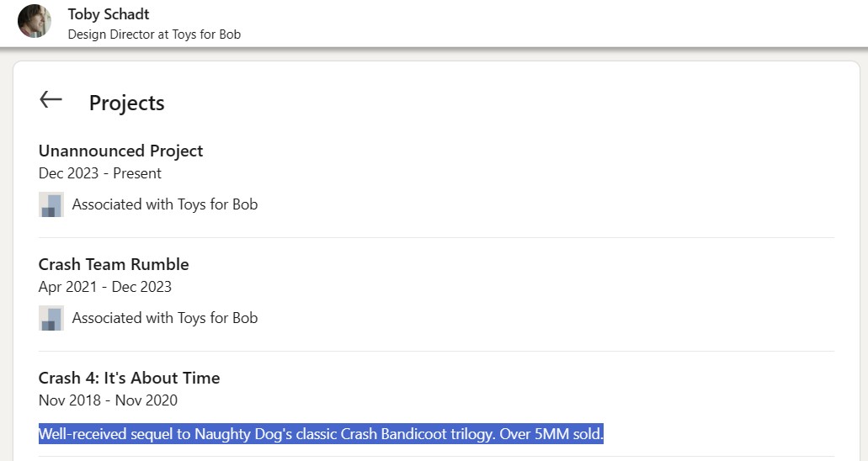Click the 'Dec 2023 - Present' date range
Screen dimensions: 868x461
(100, 173)
